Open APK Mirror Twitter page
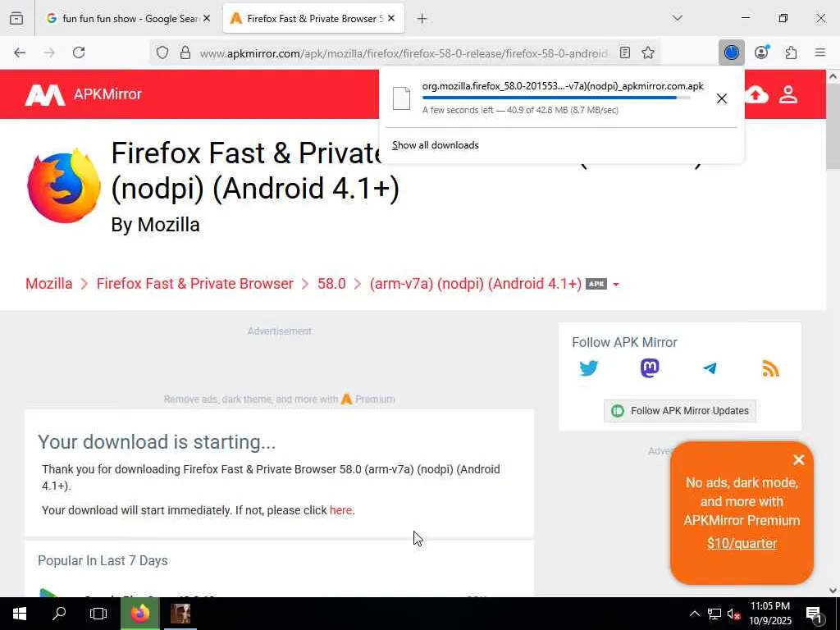Screen dimensions: 840x630 (x=589, y=368)
